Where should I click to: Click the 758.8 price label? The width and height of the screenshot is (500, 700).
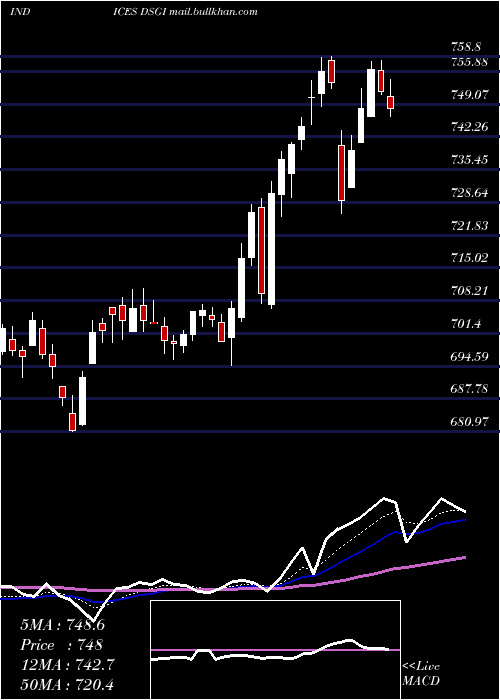[466, 46]
